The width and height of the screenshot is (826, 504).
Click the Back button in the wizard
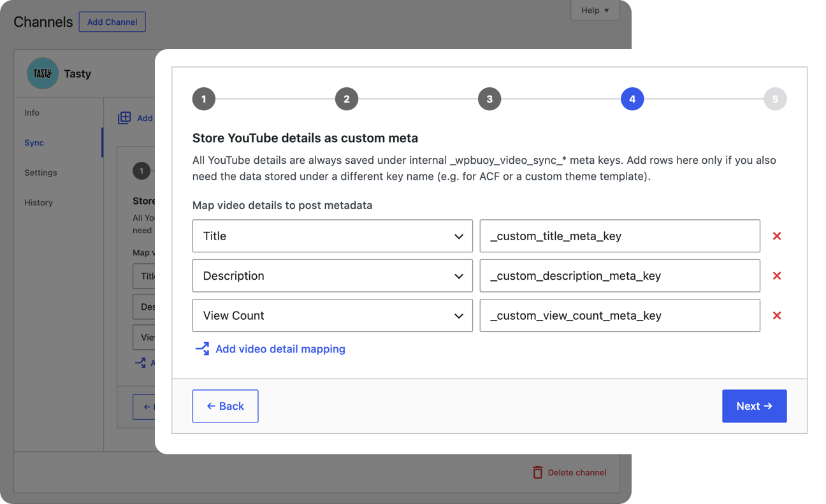click(x=226, y=406)
